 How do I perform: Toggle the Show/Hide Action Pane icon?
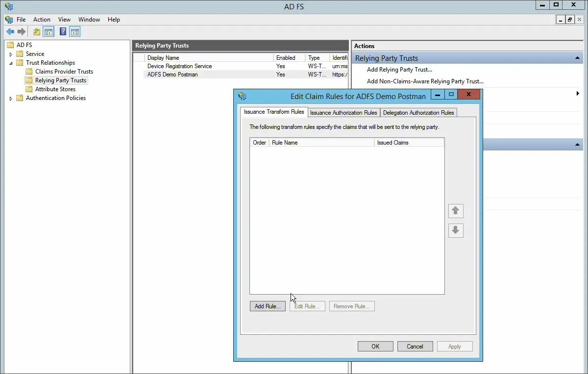pyautogui.click(x=74, y=32)
